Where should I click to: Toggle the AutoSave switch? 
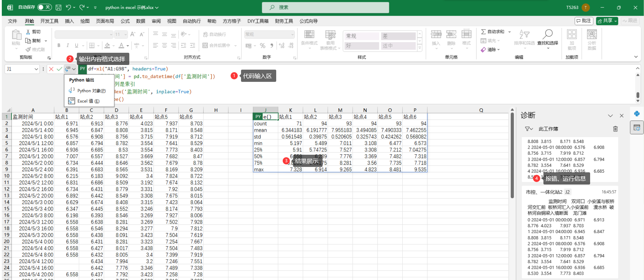[45, 7]
